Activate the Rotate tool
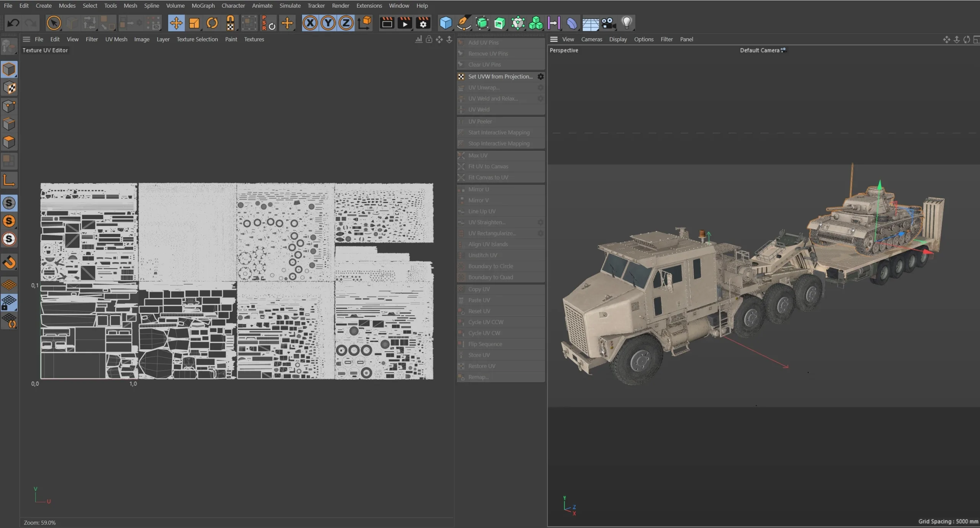 [x=212, y=23]
